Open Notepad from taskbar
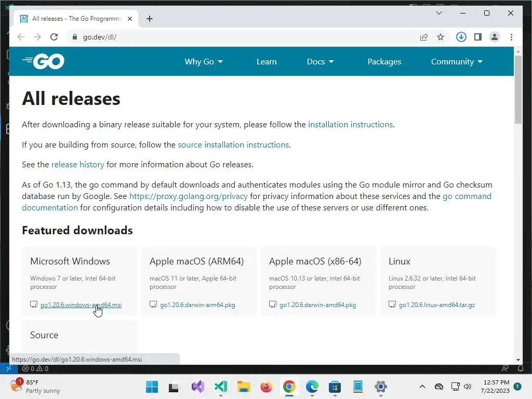The height and width of the screenshot is (399, 532). coord(357,387)
